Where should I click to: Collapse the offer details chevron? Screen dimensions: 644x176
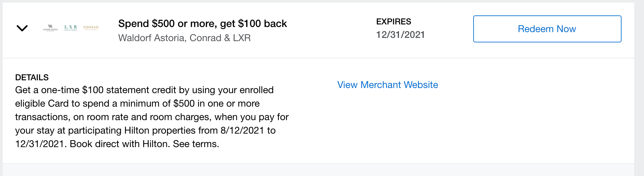tap(22, 28)
